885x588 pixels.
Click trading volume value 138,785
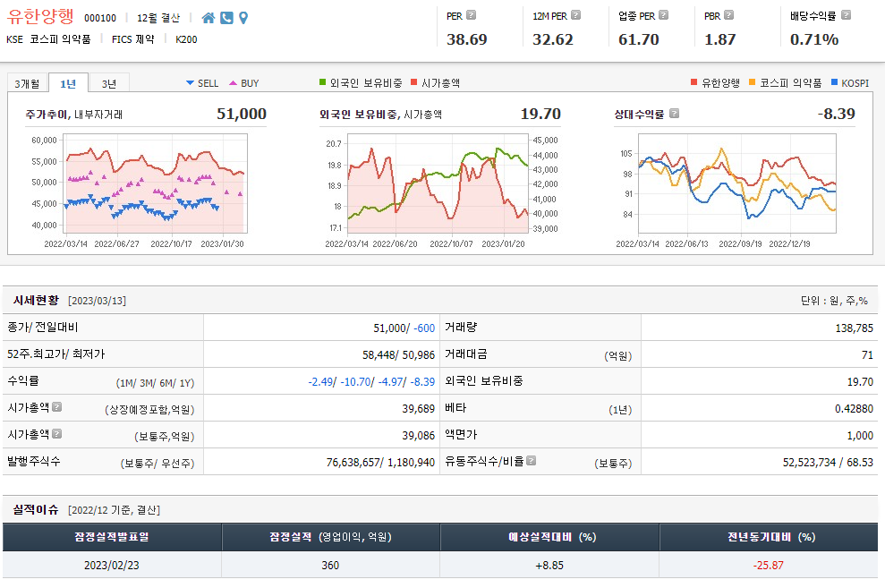pos(854,328)
